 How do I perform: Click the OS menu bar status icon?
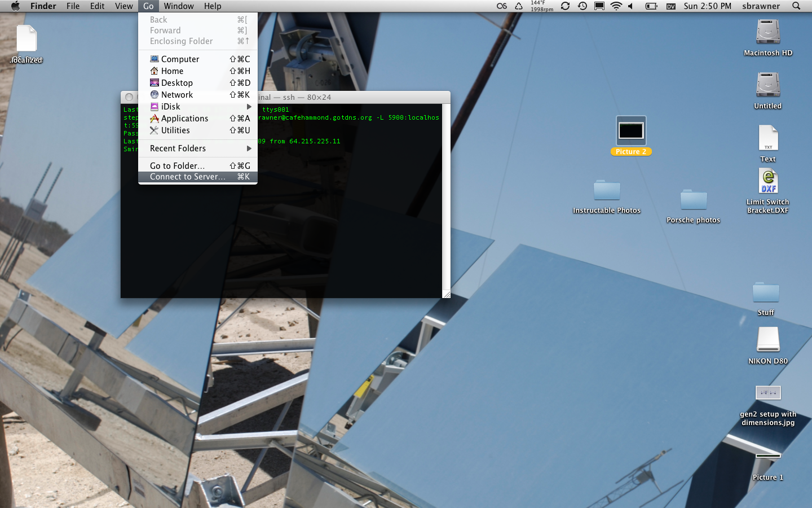tap(501, 6)
